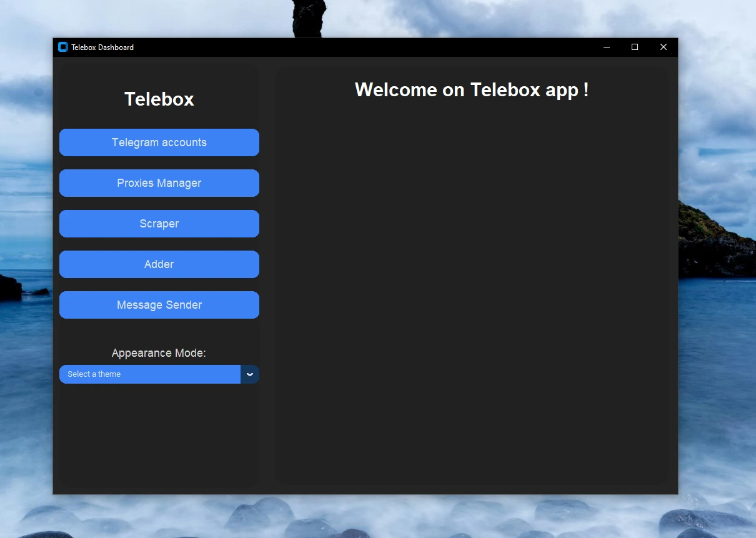
Task: Click the 'Welcome on Telebox app !' heading
Action: coord(471,90)
